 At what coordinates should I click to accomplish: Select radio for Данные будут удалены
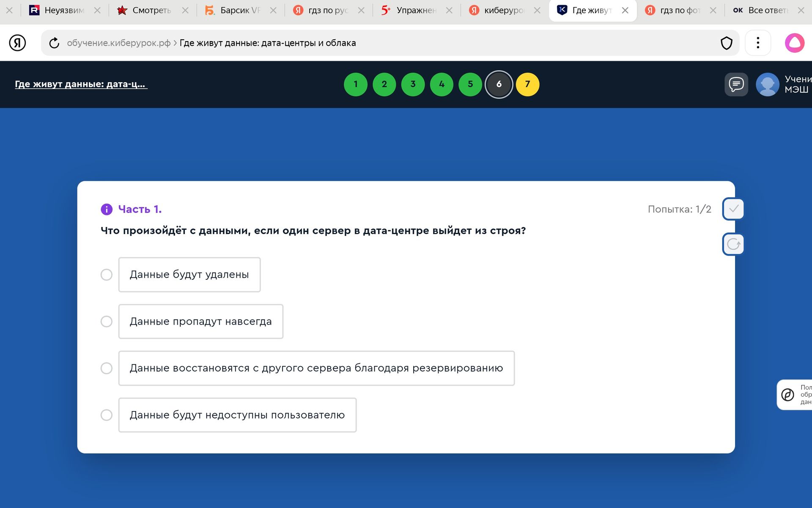(107, 275)
